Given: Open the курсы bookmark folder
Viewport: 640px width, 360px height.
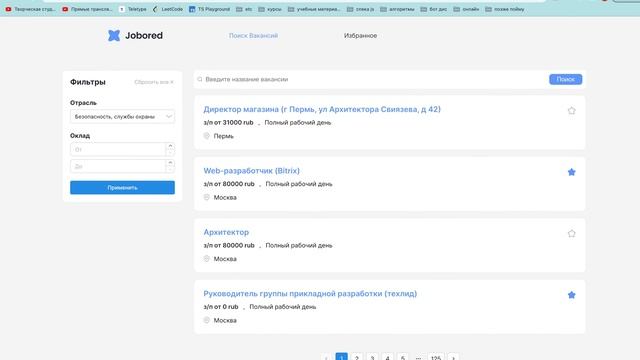Looking at the screenshot, I should coord(270,9).
